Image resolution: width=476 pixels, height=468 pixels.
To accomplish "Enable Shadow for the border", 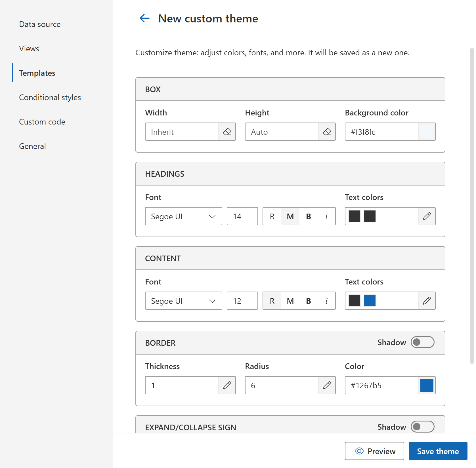I will click(x=422, y=342).
